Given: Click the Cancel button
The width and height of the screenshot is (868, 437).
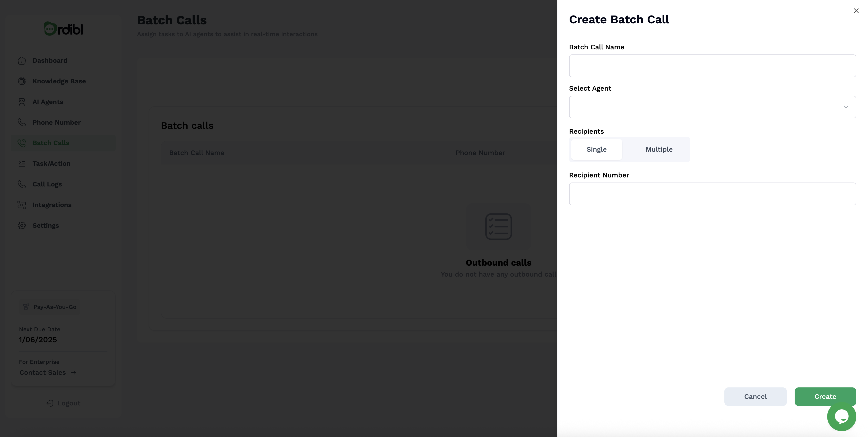Looking at the screenshot, I should point(755,397).
